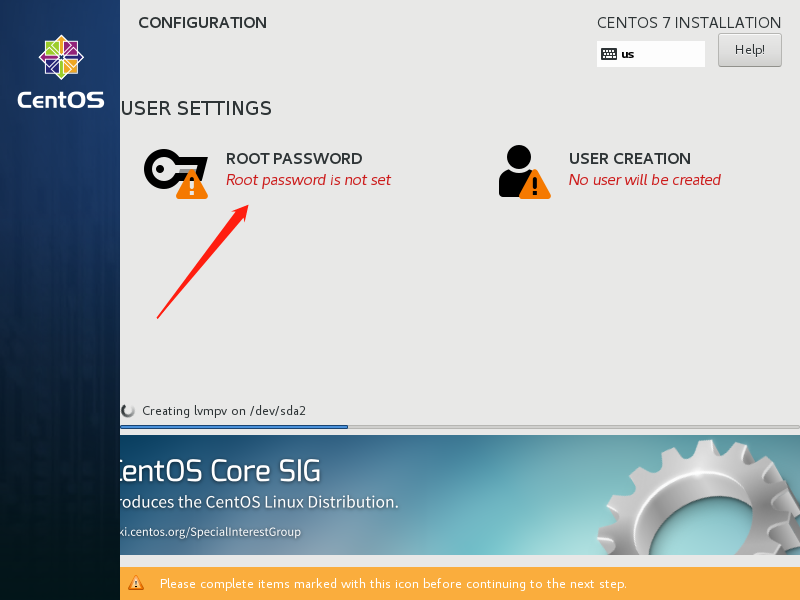This screenshot has height=600, width=800.
Task: Click the gear image in the banner
Action: [x=699, y=497]
